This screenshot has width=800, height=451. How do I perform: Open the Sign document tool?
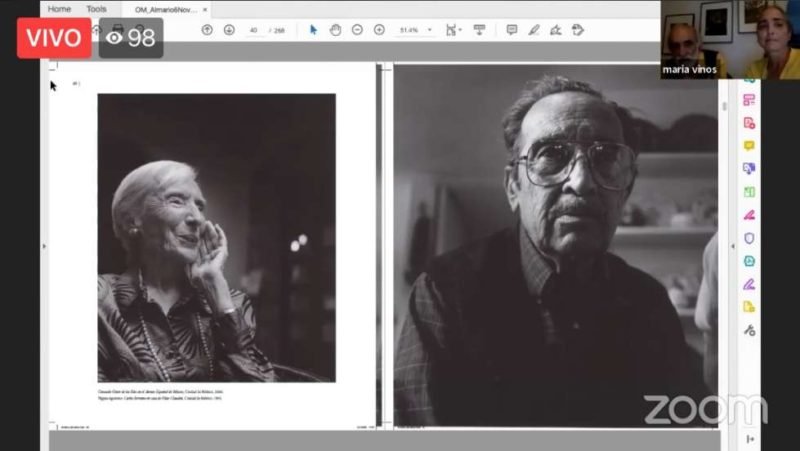[556, 30]
